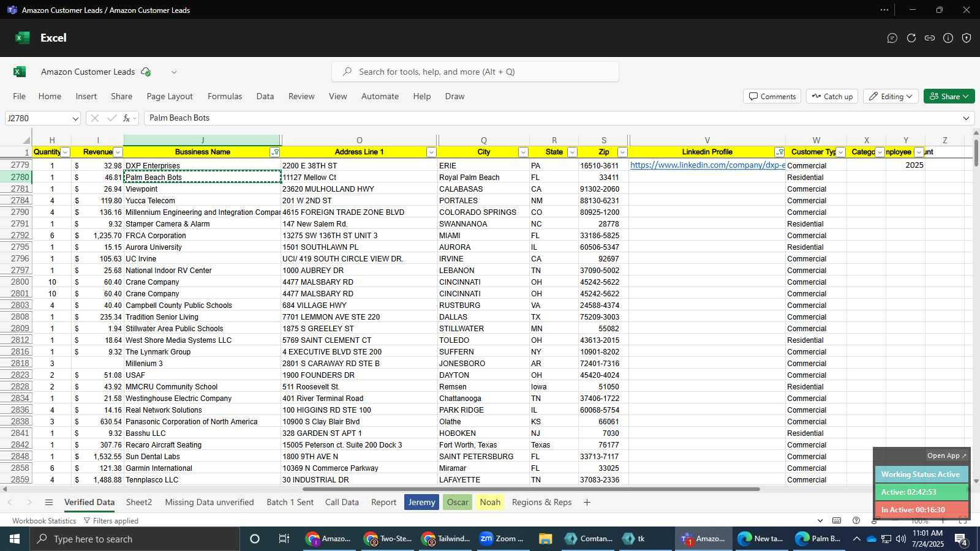This screenshot has width=980, height=551.
Task: Click Open App in the tracker widget
Action: [946, 455]
